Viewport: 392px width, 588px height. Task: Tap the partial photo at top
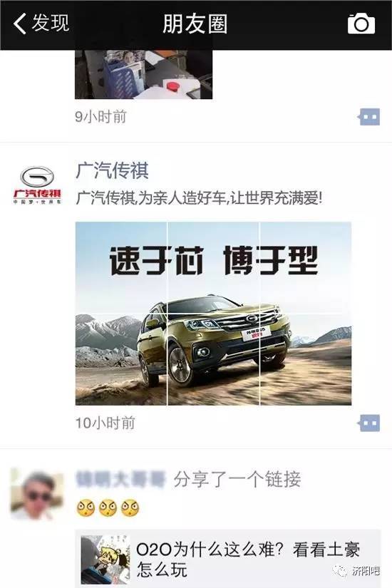[x=144, y=74]
